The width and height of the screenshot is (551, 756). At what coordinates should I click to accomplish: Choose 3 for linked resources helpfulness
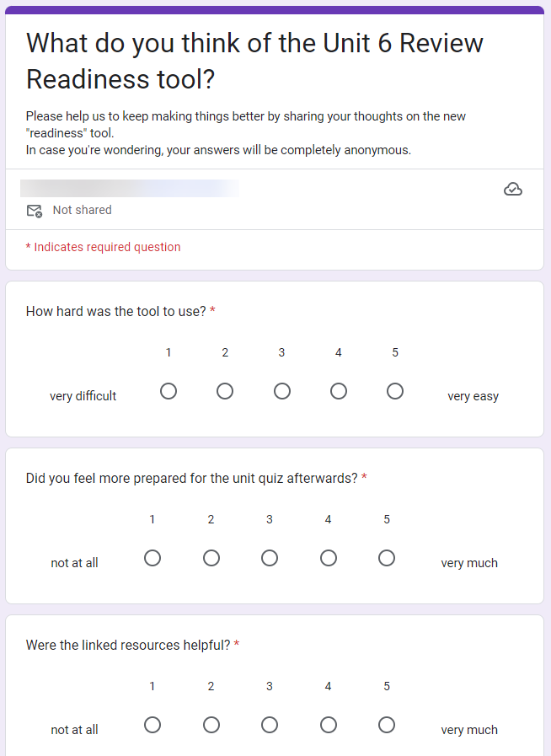pos(270,725)
